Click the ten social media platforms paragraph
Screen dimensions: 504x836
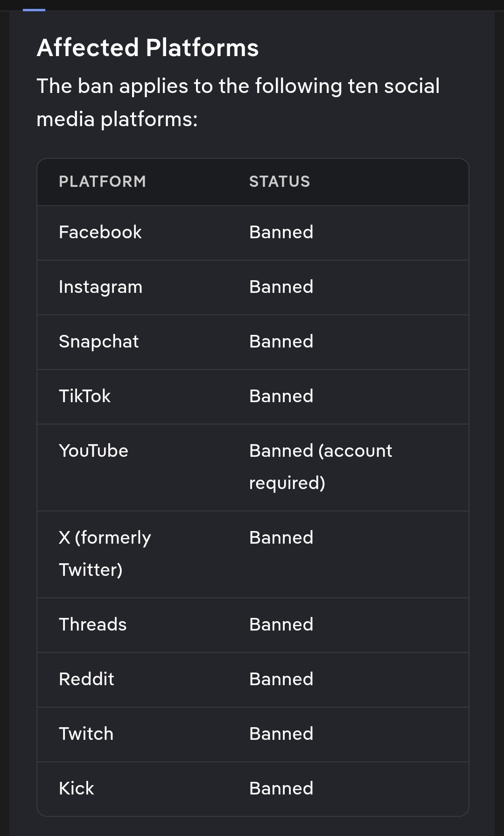238,102
